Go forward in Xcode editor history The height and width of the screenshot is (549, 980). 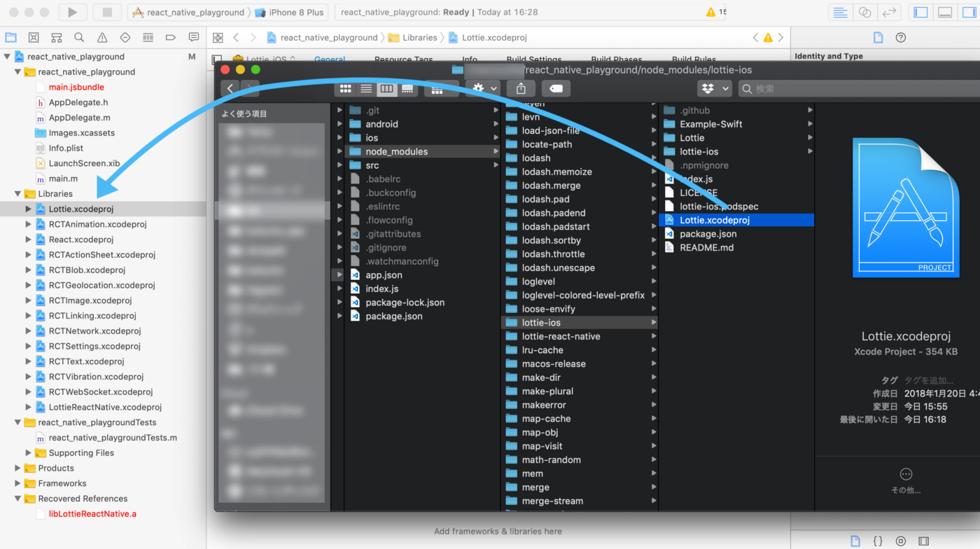(x=253, y=38)
